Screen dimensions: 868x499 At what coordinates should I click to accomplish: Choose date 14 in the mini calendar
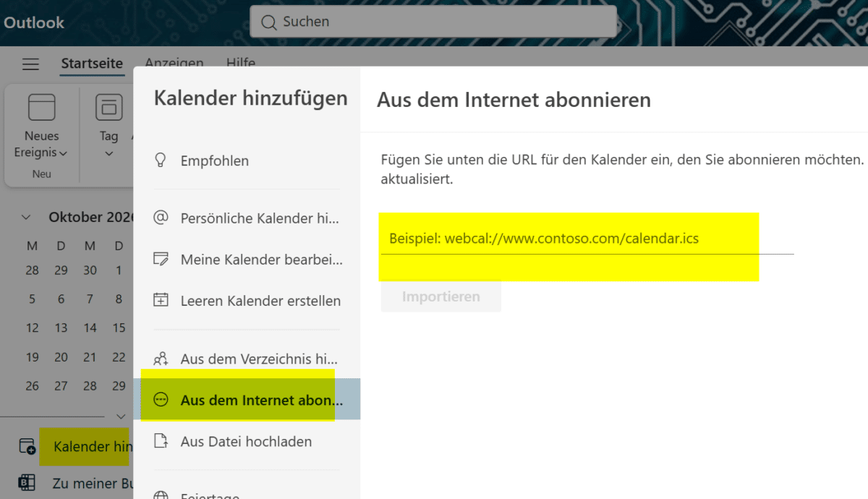90,328
